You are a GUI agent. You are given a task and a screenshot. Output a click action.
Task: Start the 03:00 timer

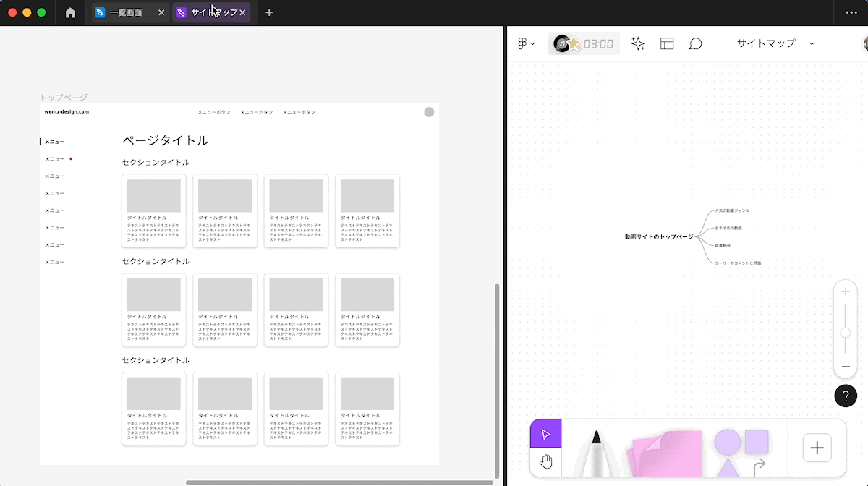tap(583, 43)
